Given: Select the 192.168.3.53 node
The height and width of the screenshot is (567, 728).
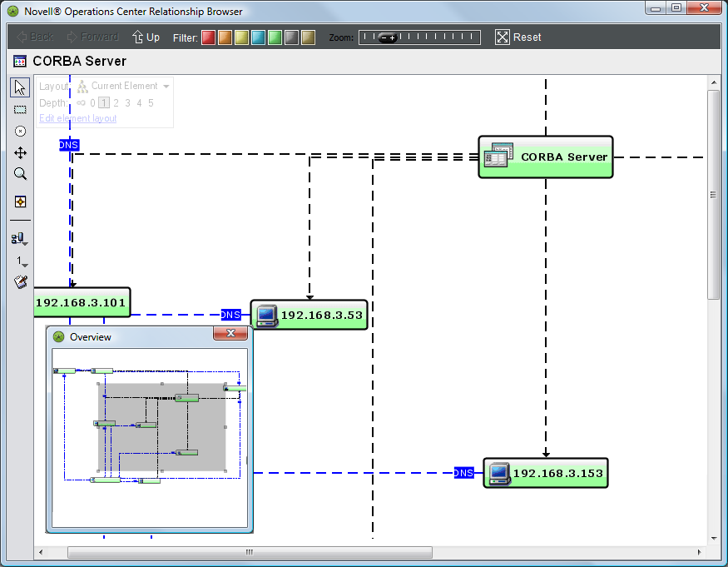Looking at the screenshot, I should [310, 315].
